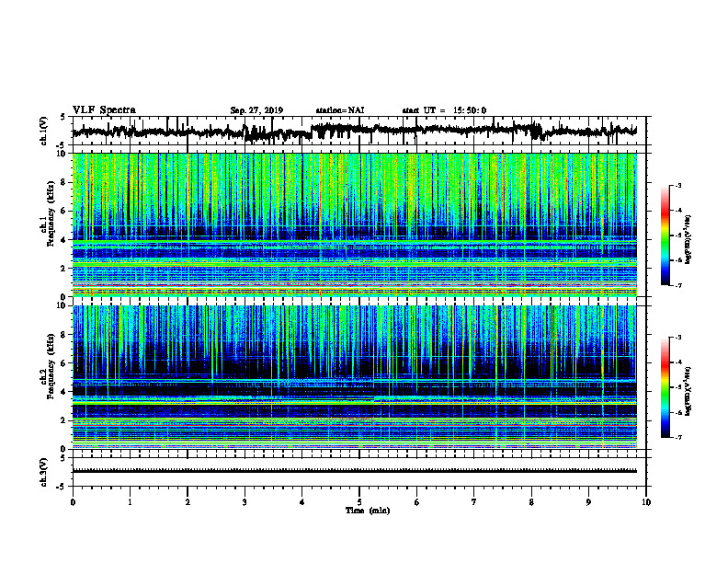Click the ch.2 spectrogram color scale bar
The height and width of the screenshot is (563, 728).
tap(665, 387)
